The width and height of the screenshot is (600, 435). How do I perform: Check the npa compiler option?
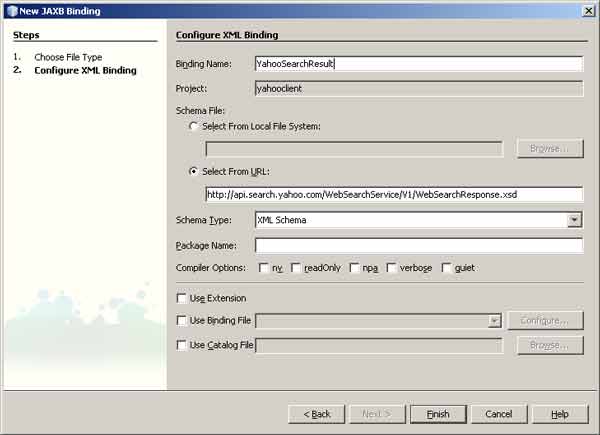tap(354, 268)
